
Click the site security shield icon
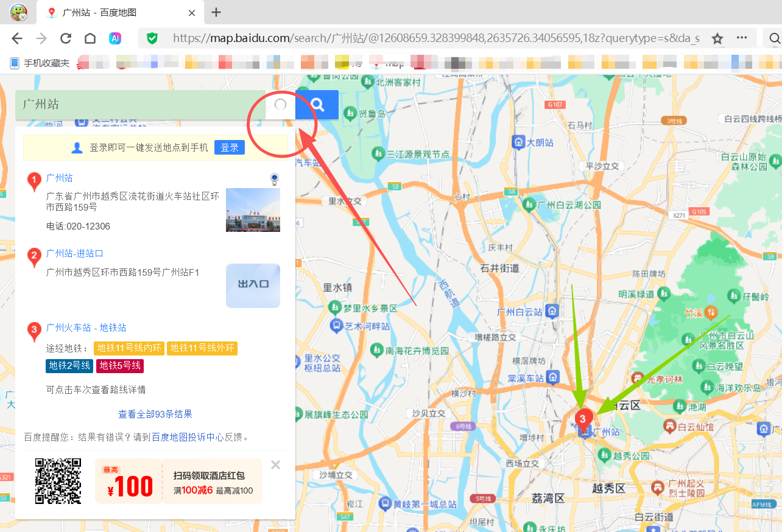(x=152, y=38)
